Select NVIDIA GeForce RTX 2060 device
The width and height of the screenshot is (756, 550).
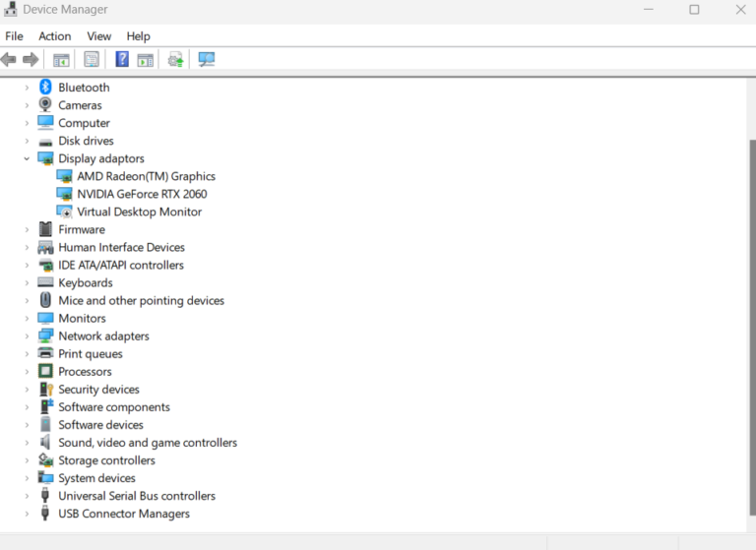click(x=142, y=194)
